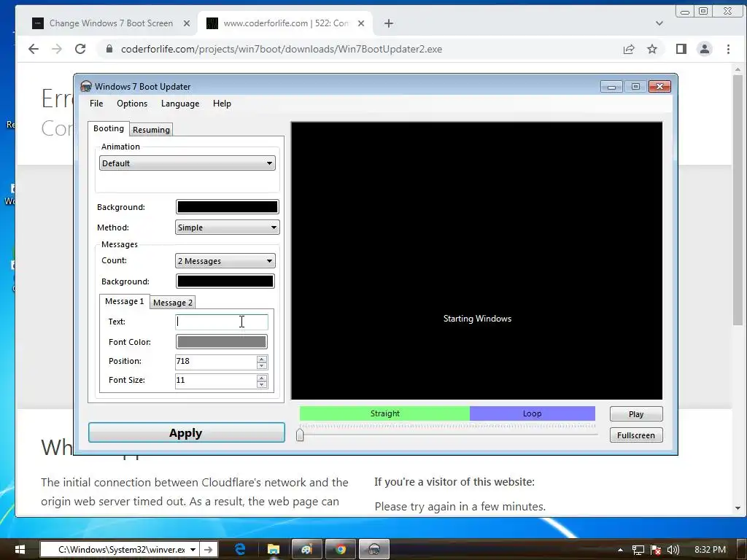Screen dimensions: 747x560
Task: Show hidden tray icons arrow
Action: tap(620, 550)
